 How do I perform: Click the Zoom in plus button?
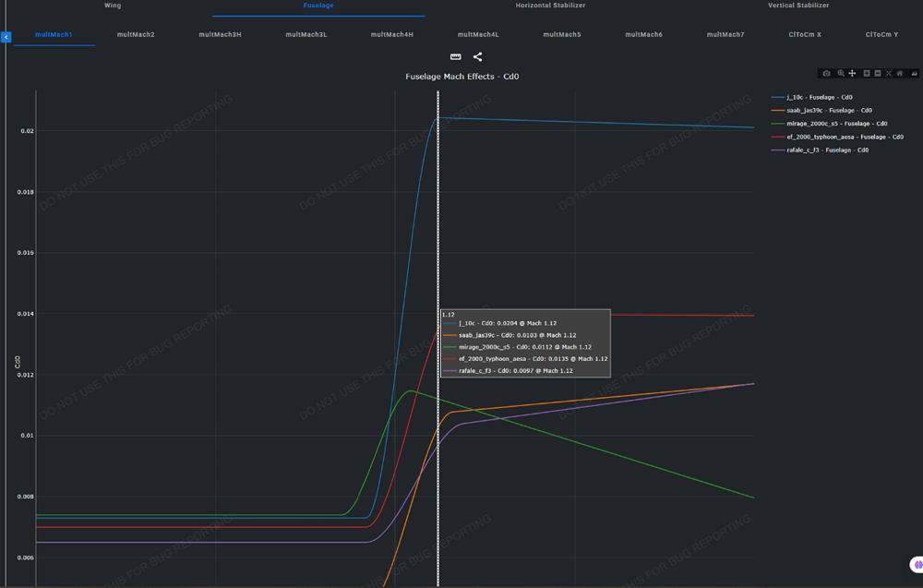tap(867, 73)
